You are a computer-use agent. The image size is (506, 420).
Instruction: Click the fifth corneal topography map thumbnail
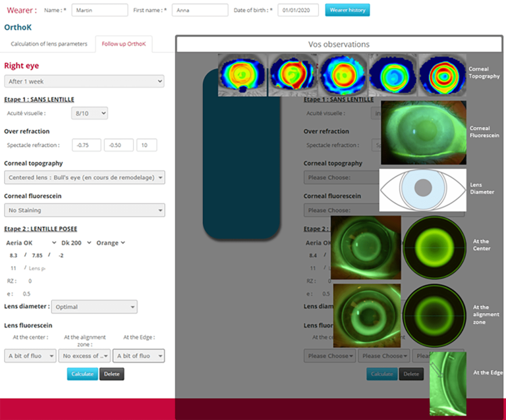(x=442, y=75)
